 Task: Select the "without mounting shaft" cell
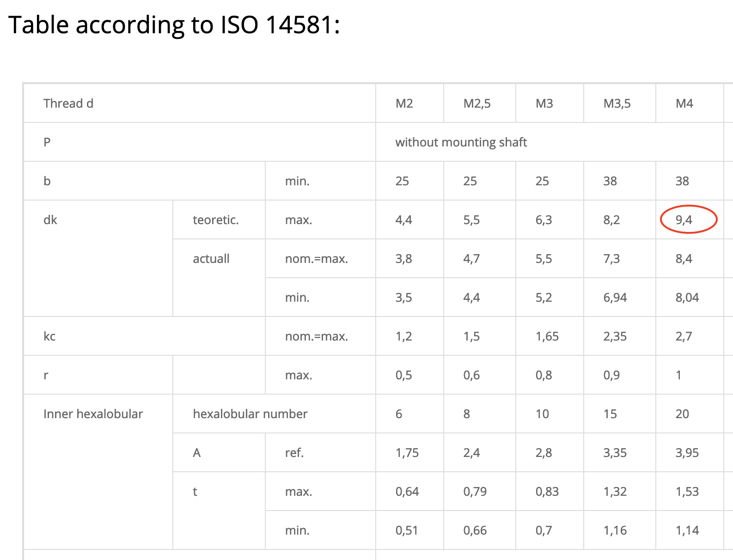461,142
